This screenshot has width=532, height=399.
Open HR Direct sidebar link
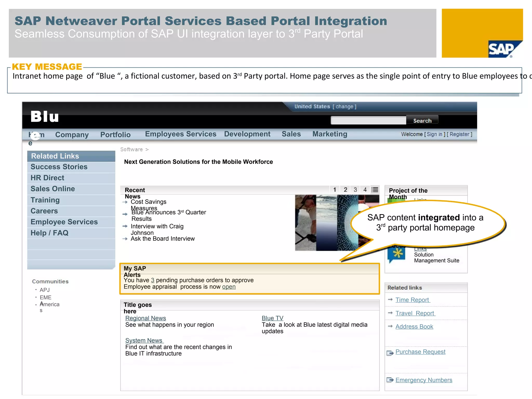click(47, 178)
